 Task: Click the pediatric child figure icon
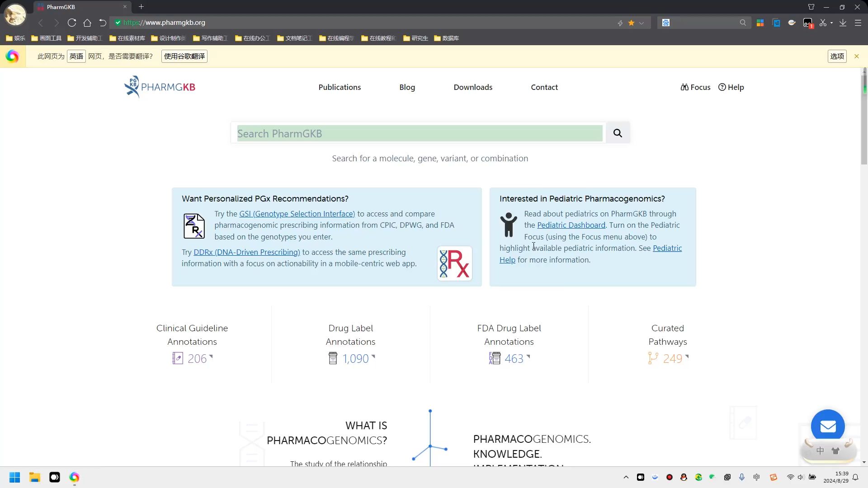[509, 225]
